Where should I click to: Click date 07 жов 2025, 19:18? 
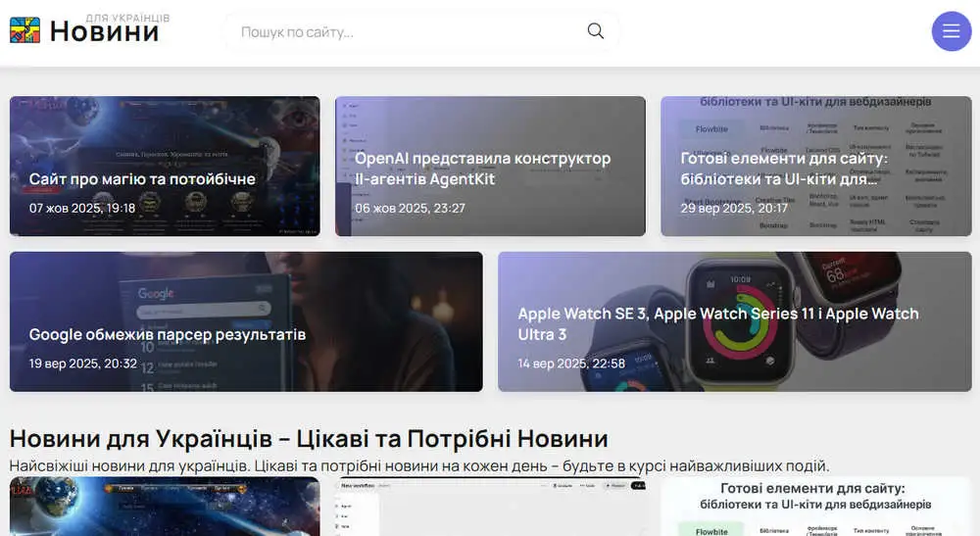tap(82, 208)
